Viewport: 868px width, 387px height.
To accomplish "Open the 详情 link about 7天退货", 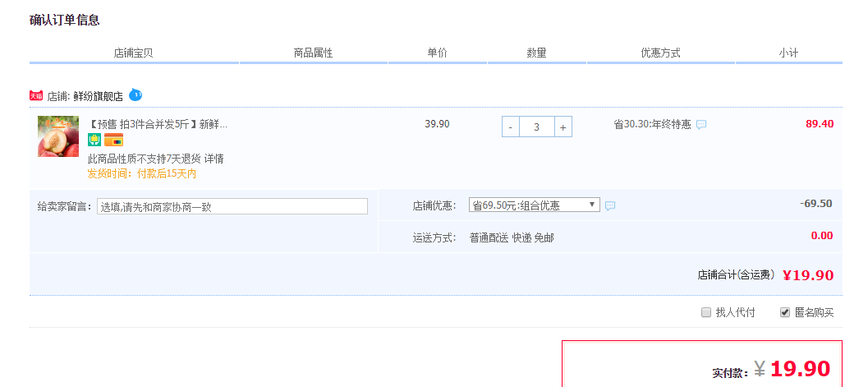I will pos(214,159).
